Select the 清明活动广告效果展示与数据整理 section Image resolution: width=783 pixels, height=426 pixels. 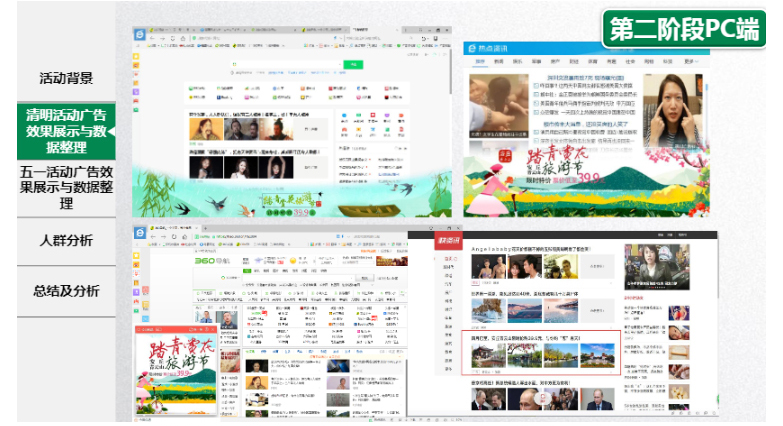pos(66,131)
